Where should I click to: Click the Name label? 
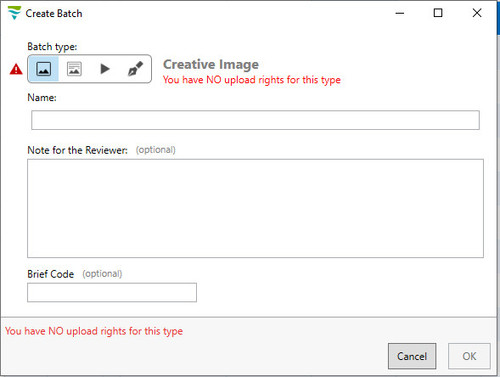[x=42, y=97]
